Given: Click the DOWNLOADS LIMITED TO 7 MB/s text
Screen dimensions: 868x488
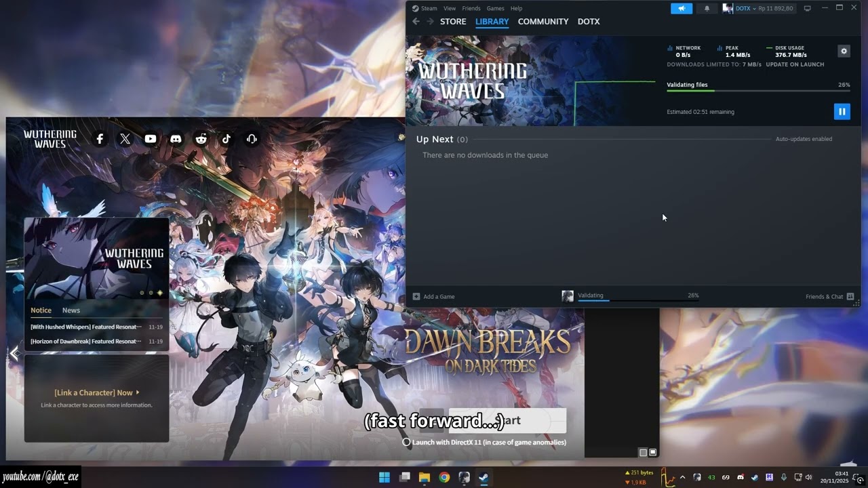Looking at the screenshot, I should coord(714,64).
